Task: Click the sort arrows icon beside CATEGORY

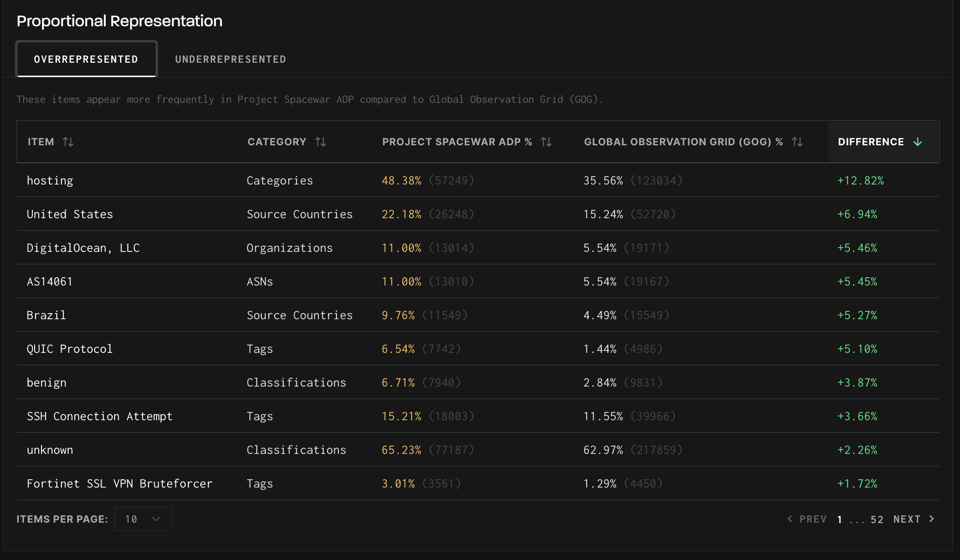Action: 321,142
